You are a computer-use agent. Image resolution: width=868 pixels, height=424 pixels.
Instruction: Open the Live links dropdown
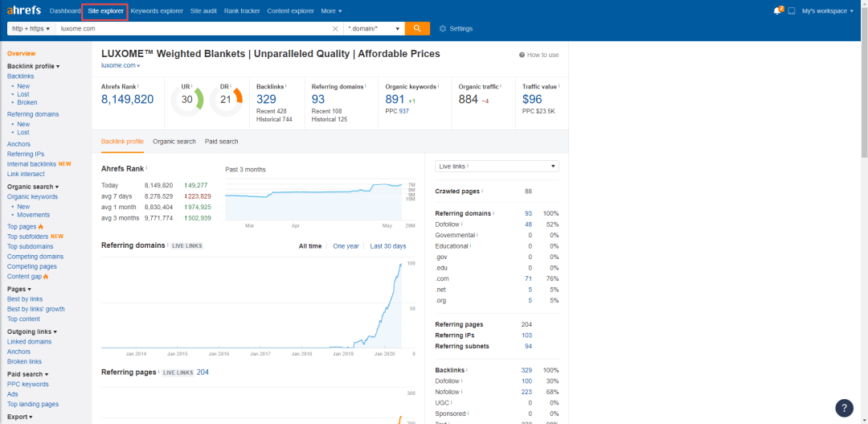[x=497, y=166]
